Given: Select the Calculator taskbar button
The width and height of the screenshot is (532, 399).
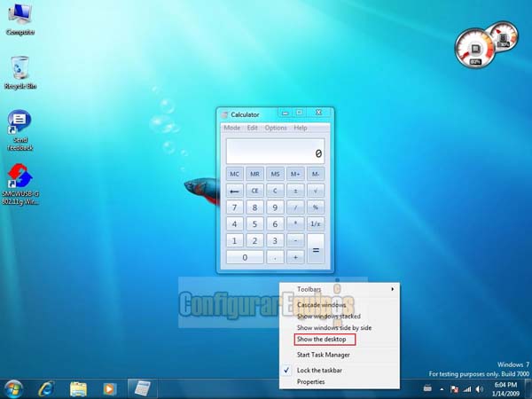Looking at the screenshot, I should (143, 389).
